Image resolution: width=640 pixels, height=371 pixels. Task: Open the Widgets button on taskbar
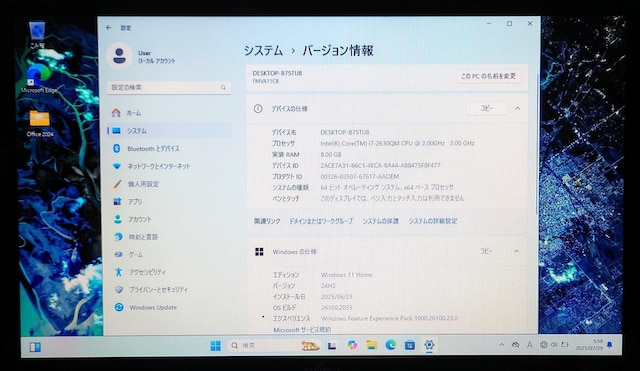[35, 347]
